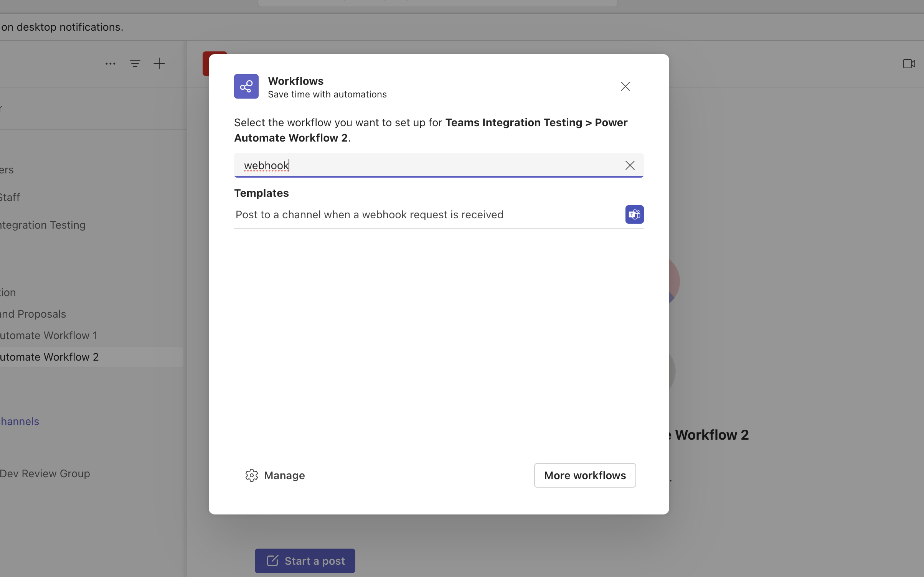The width and height of the screenshot is (924, 577).
Task: Open the filter icon in teams list
Action: click(135, 64)
